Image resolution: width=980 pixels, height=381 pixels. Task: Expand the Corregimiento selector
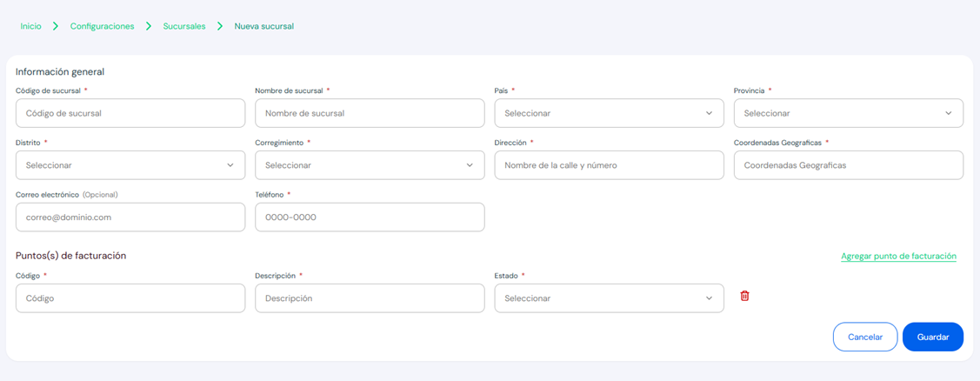pos(370,165)
